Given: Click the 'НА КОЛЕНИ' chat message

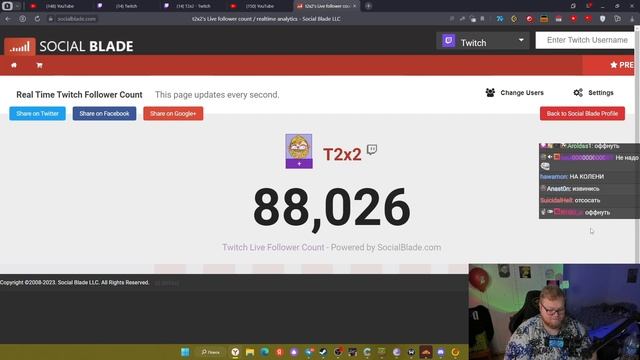Looking at the screenshot, I should click(x=587, y=176).
